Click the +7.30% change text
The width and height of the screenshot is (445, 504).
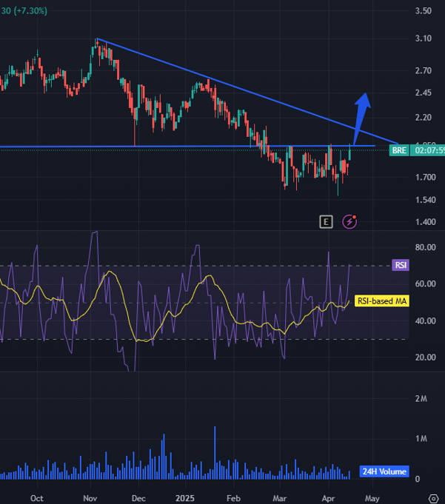point(30,11)
